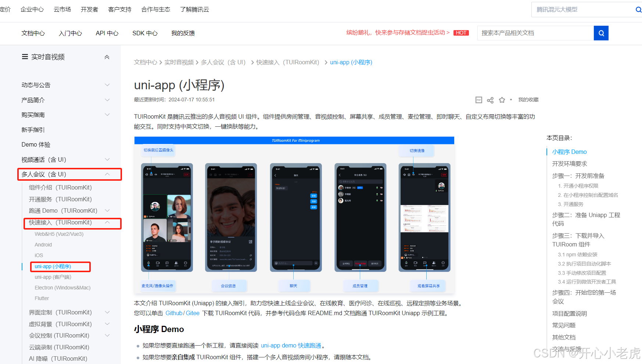Expand the 视频通话（含 UI）section
This screenshot has width=642, height=364.
[x=107, y=159]
